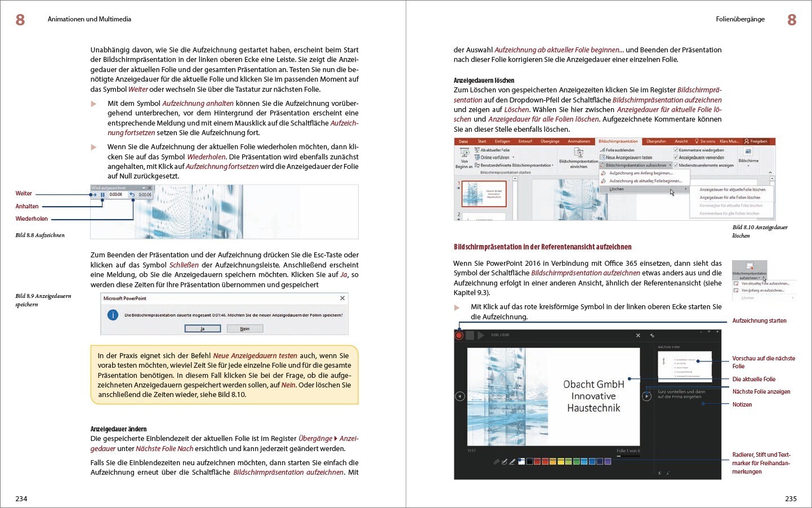The image size is (812, 508).
Task: Click the stop square in recording view
Action: 470,335
